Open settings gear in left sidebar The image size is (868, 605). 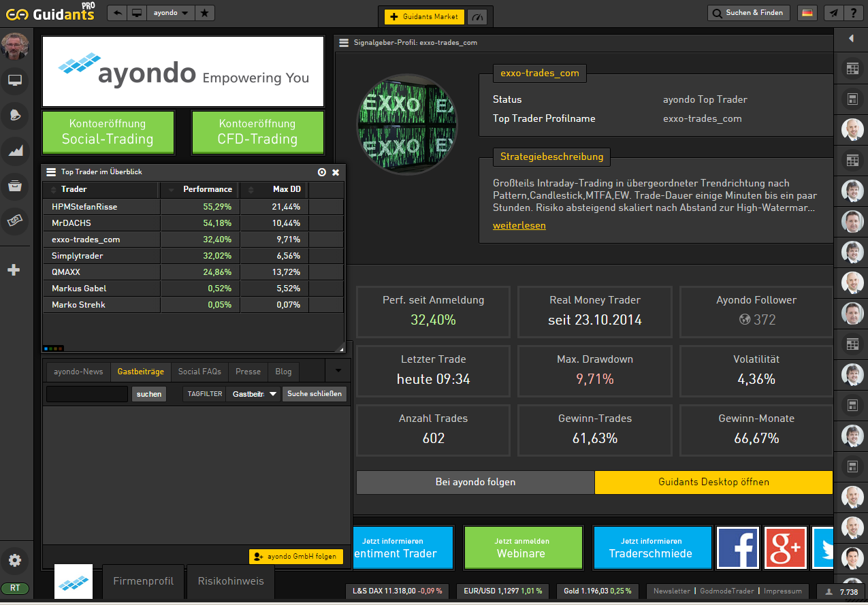(15, 561)
